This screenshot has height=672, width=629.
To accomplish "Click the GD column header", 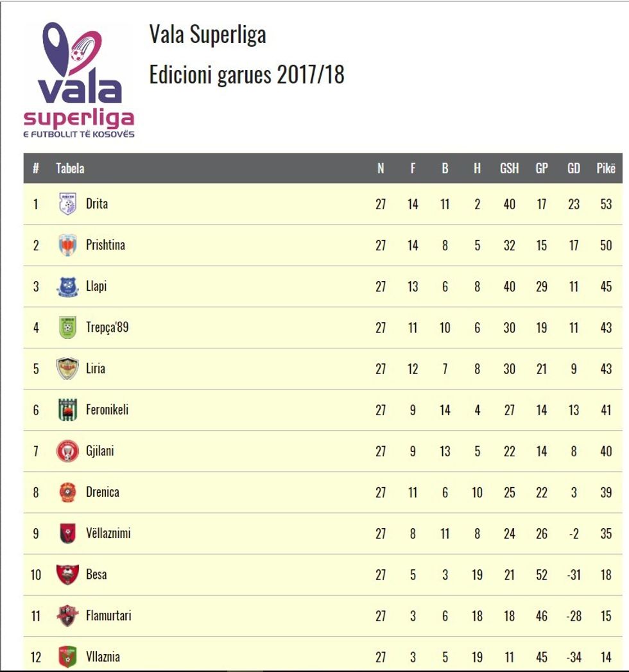I will [573, 169].
